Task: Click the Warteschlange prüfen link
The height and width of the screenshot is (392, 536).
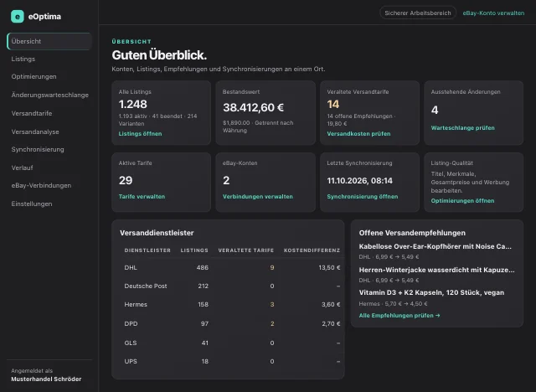Action: 462,128
